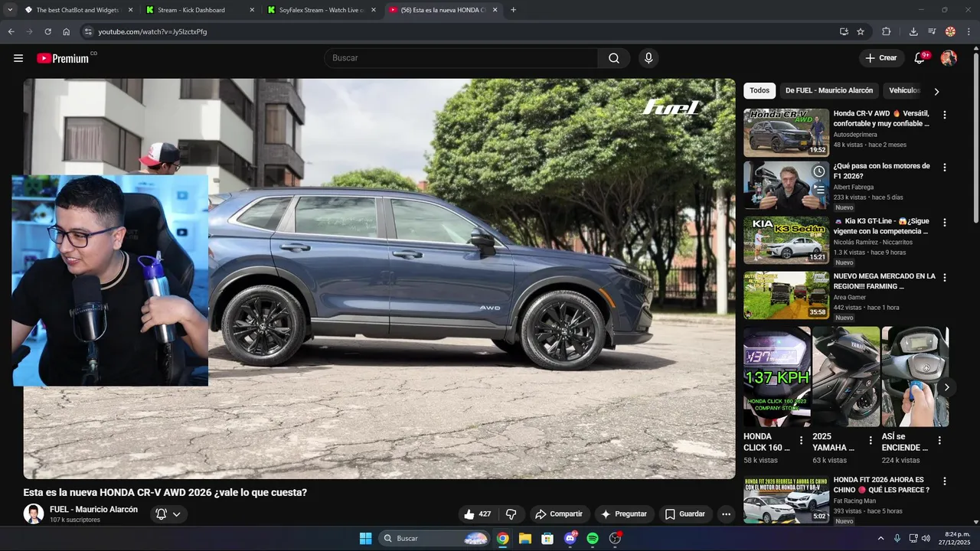Open the Windows Start menu

click(x=365, y=538)
